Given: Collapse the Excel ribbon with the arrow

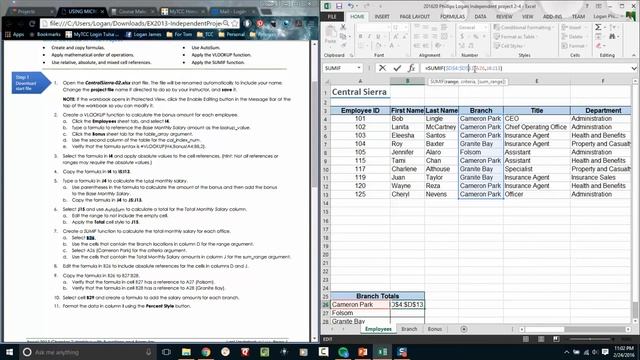Looking at the screenshot, I should (x=634, y=55).
